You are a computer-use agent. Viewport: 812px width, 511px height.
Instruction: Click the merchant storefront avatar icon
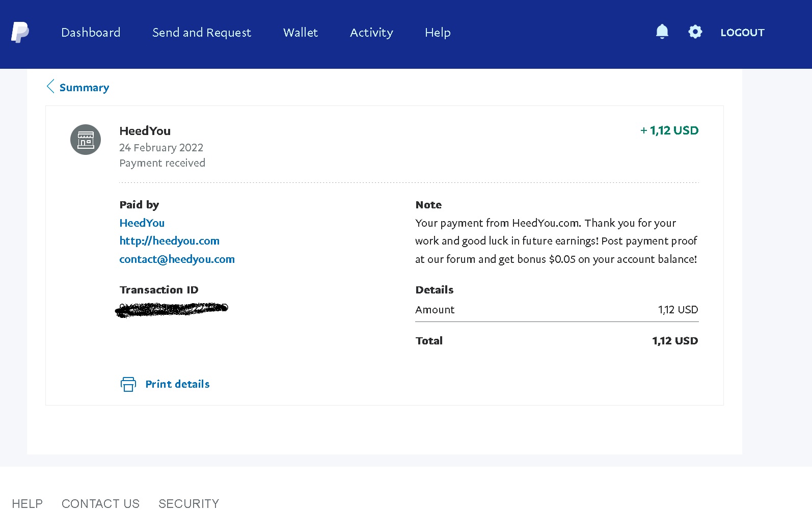coord(86,140)
